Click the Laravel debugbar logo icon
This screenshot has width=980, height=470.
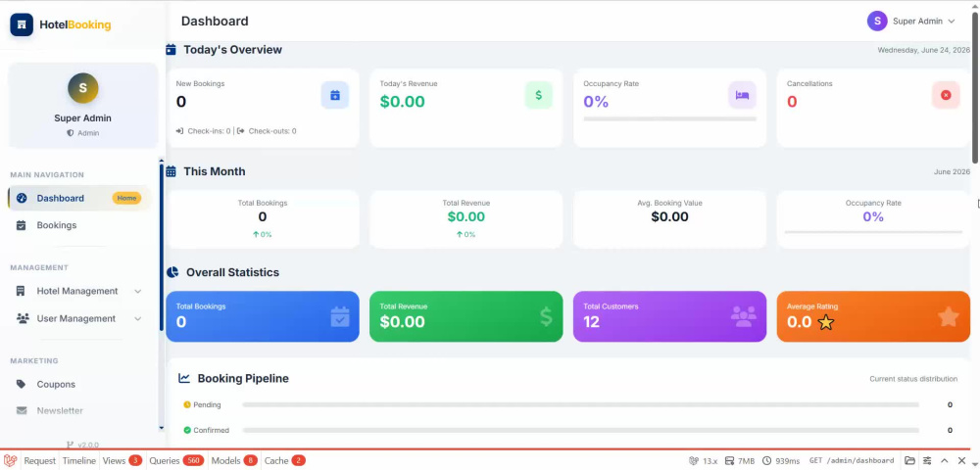pos(10,460)
